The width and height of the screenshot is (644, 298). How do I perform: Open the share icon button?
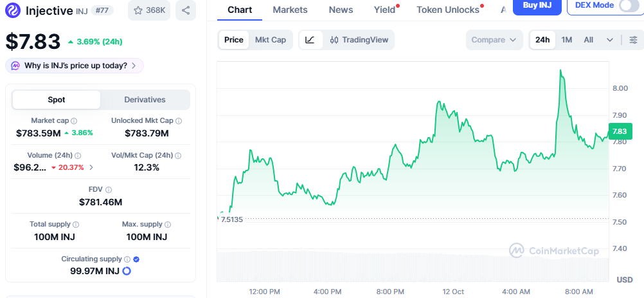[x=186, y=10]
